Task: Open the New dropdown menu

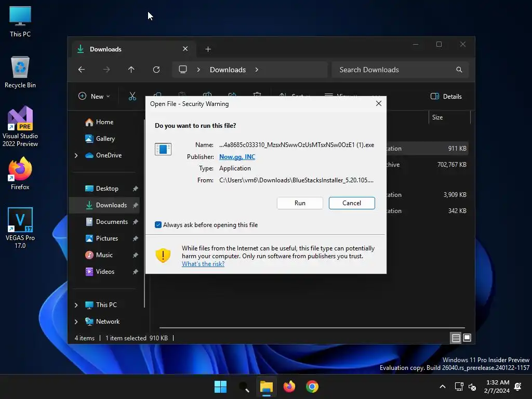Action: tap(94, 96)
